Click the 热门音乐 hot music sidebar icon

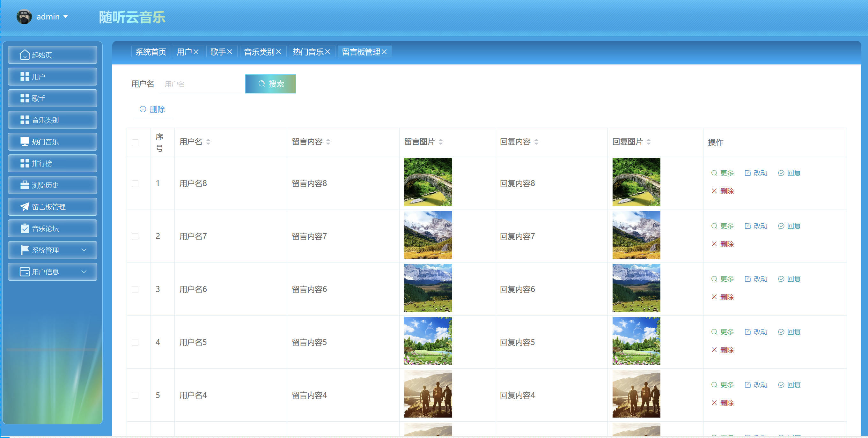[x=52, y=142]
